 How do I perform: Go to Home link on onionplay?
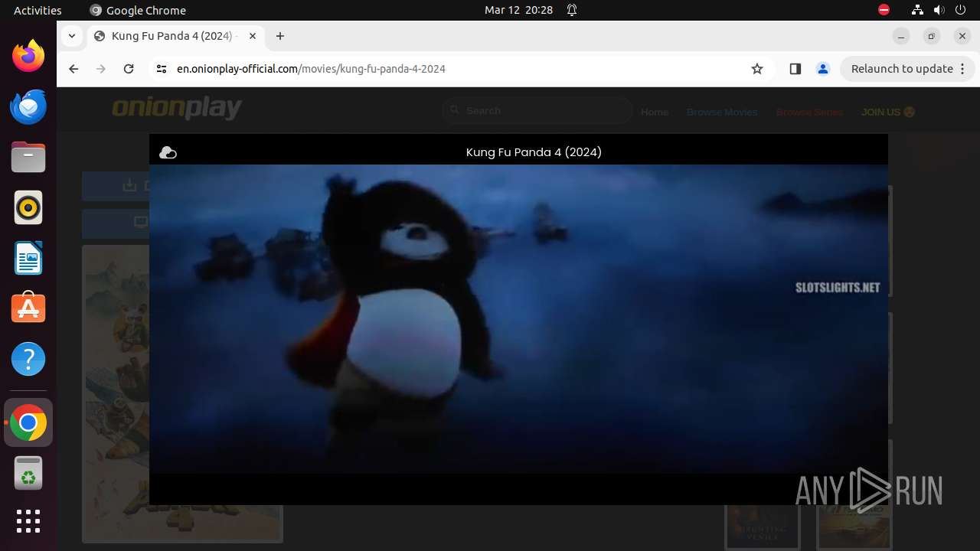tap(655, 112)
